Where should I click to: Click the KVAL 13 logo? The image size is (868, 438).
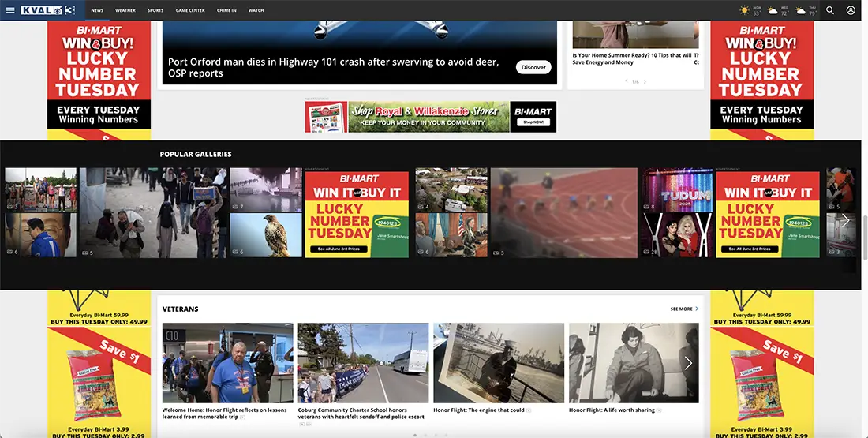pyautogui.click(x=47, y=10)
